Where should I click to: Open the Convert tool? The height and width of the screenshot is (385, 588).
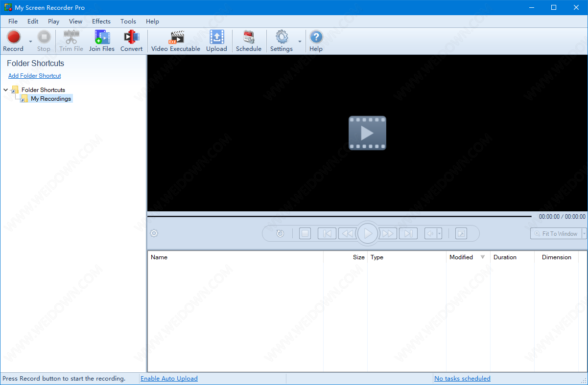point(131,41)
